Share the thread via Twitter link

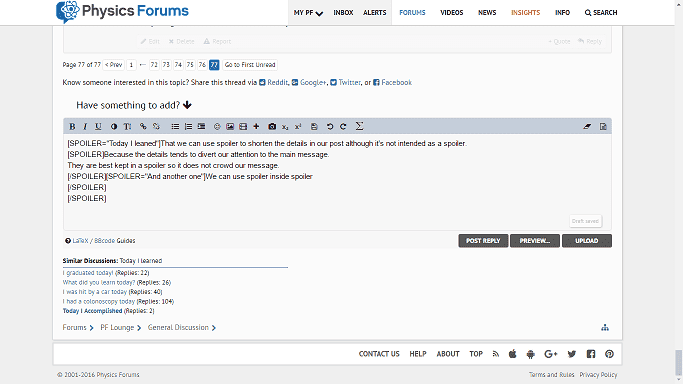[x=345, y=82]
